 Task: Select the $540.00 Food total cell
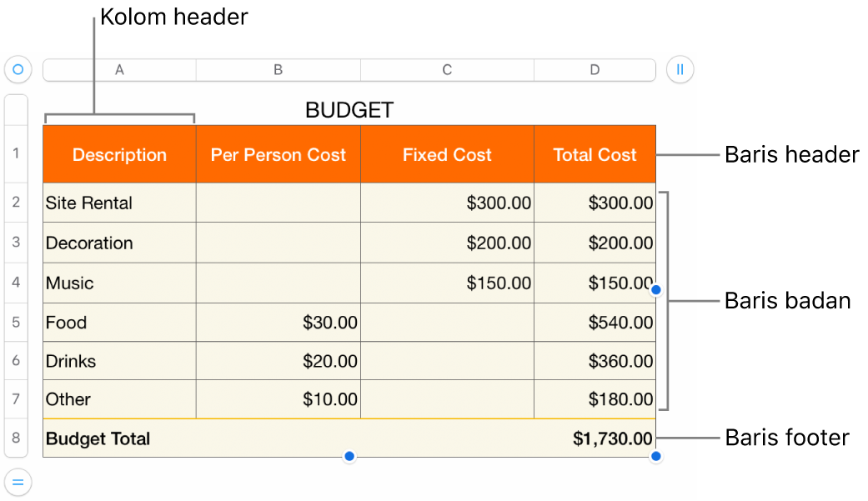tap(595, 323)
